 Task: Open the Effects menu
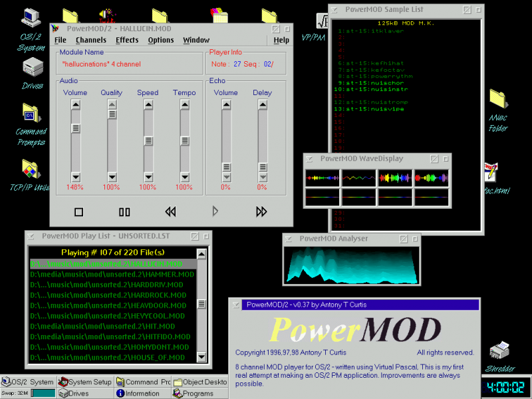(127, 40)
